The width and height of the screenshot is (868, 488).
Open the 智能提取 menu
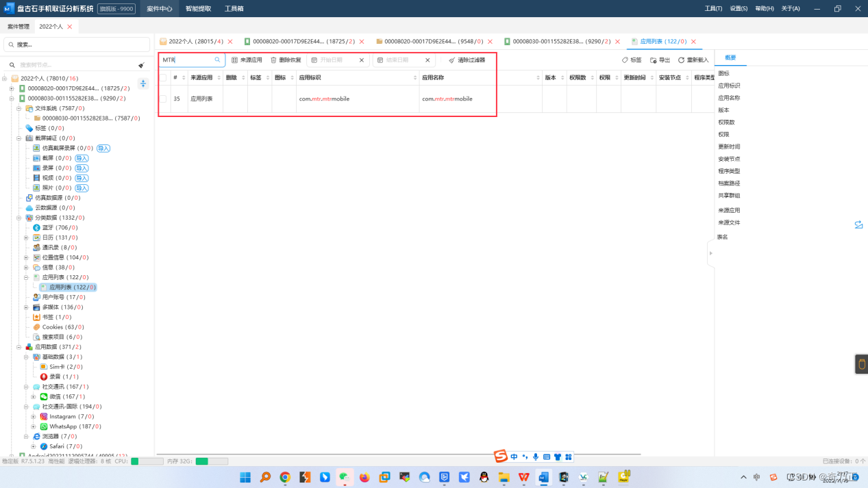(198, 9)
